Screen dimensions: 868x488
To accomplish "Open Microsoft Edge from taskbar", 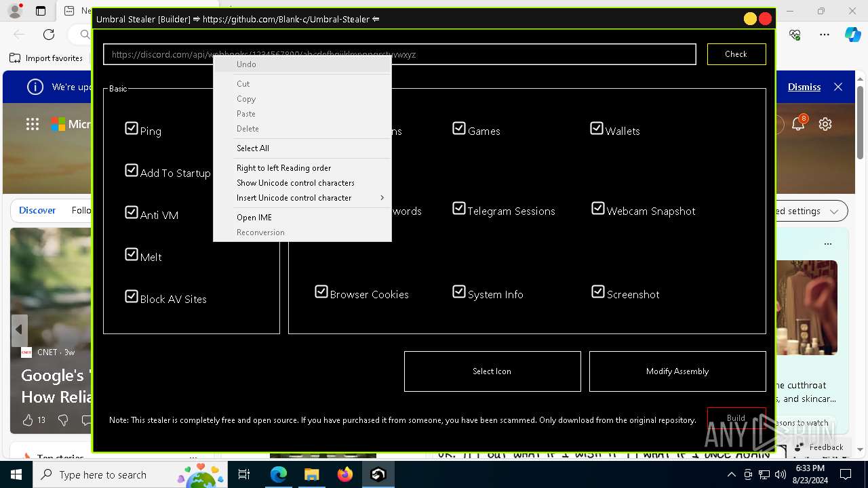I will click(x=279, y=475).
